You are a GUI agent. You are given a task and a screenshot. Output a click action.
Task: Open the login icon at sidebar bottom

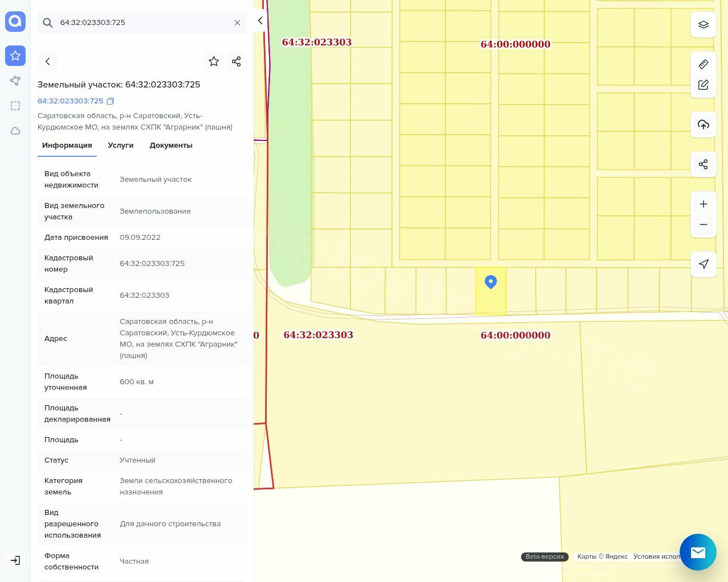(x=15, y=560)
